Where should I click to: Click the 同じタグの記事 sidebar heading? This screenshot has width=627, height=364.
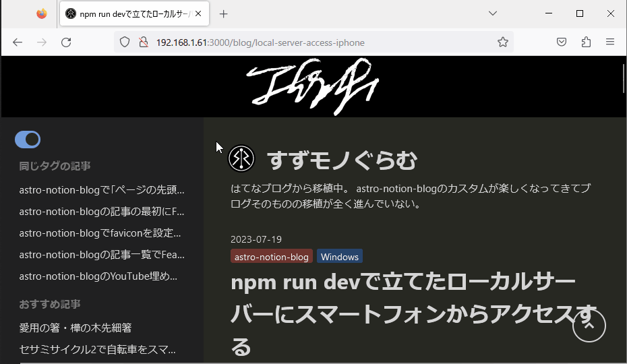click(x=55, y=166)
